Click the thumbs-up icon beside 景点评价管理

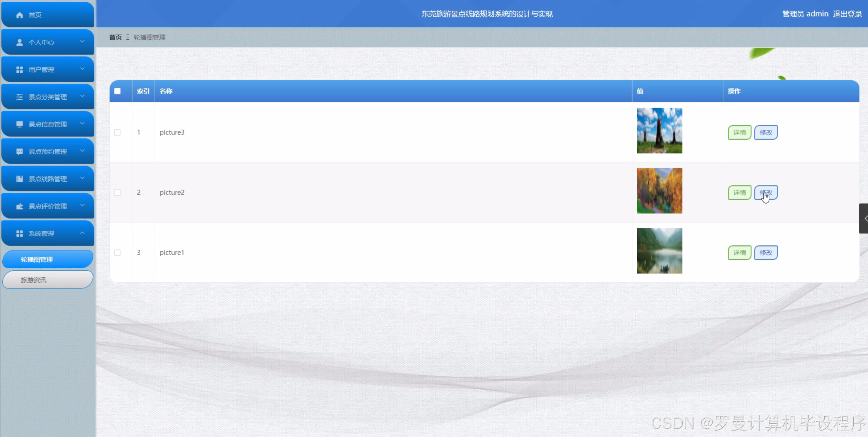tap(19, 206)
